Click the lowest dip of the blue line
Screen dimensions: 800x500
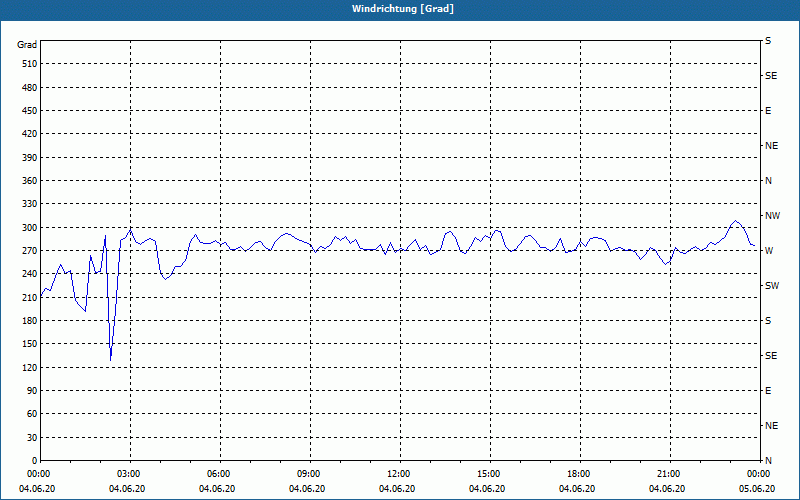coord(110,360)
